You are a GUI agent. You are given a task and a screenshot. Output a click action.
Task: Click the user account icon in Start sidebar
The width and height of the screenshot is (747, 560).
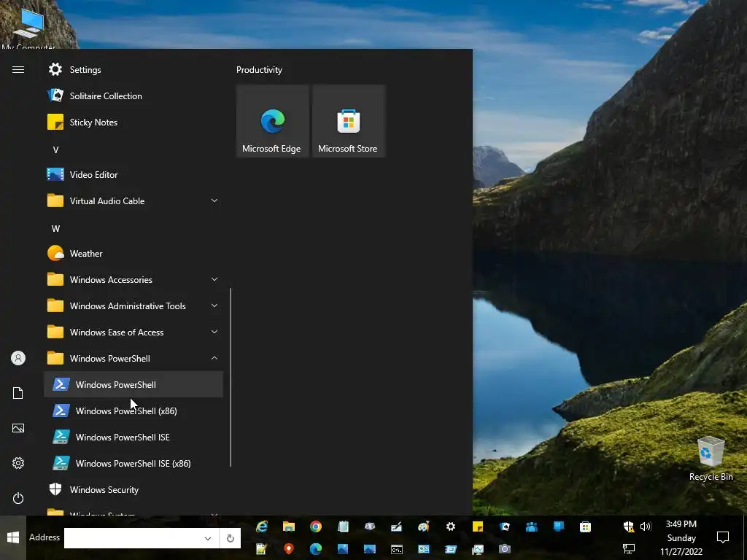(x=18, y=358)
